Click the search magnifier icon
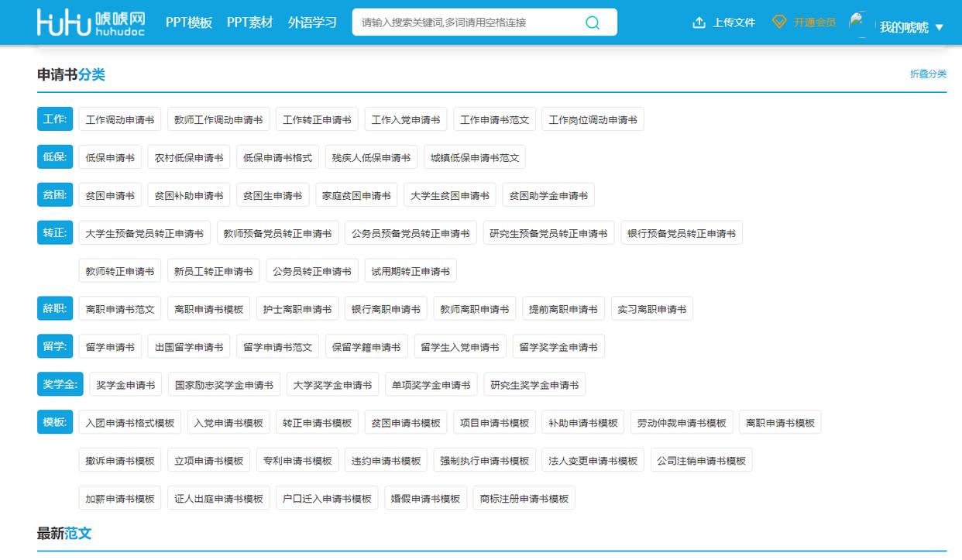The image size is (962, 560). click(593, 22)
